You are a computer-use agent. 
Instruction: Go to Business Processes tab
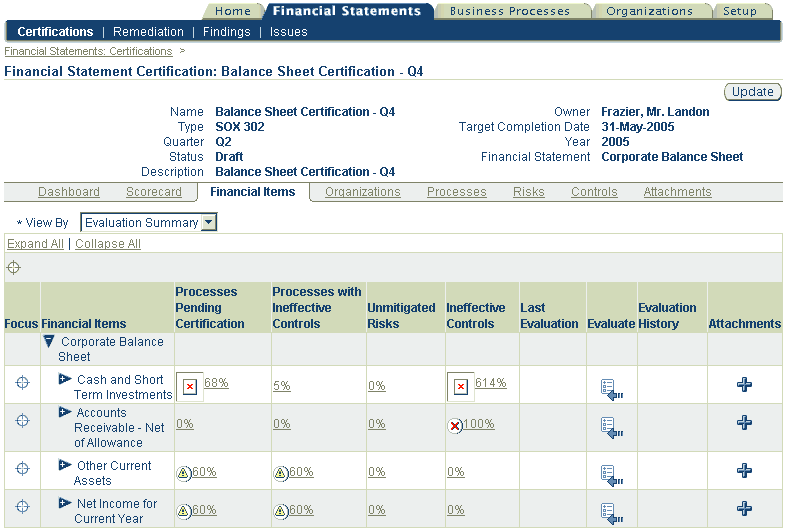pyautogui.click(x=510, y=11)
